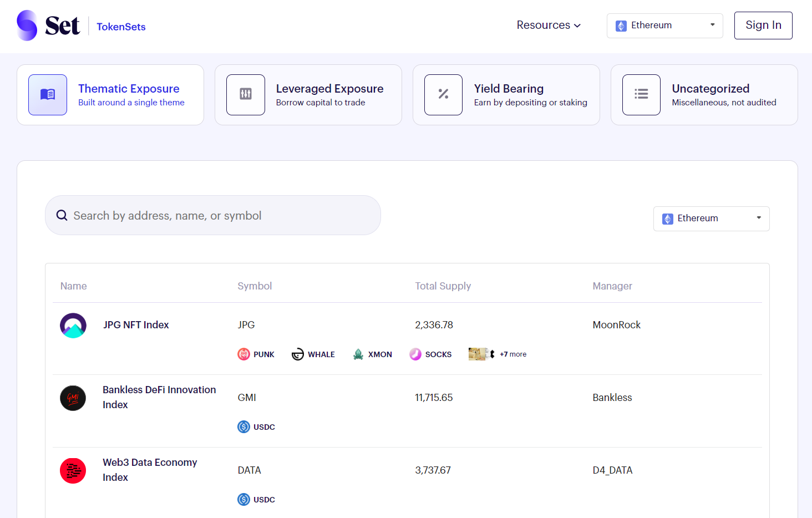Click the 11,715.65 total supply value
Screen dimensions: 812x518
(x=434, y=398)
